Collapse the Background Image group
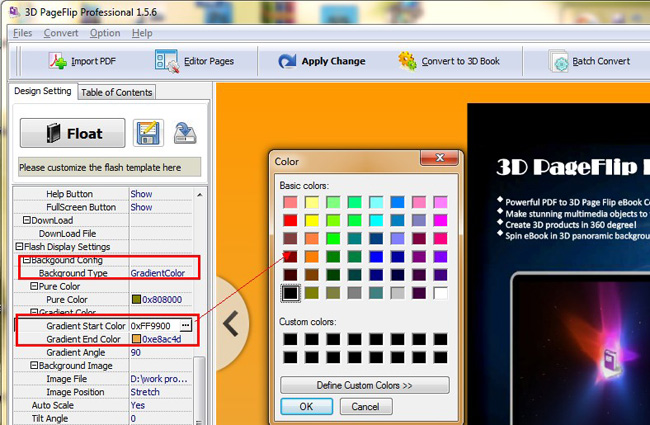This screenshot has height=425, width=650. [x=34, y=365]
